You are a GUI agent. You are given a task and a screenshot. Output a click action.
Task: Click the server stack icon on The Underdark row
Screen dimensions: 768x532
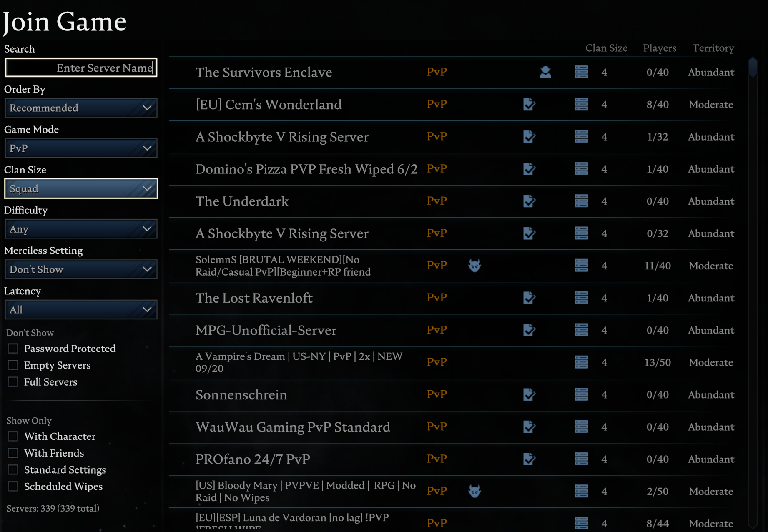(581, 201)
